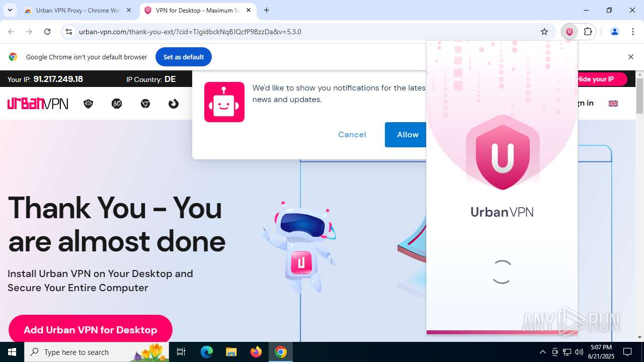Click Add Urban VPN for Desktop button
Image resolution: width=644 pixels, height=362 pixels.
tap(91, 329)
